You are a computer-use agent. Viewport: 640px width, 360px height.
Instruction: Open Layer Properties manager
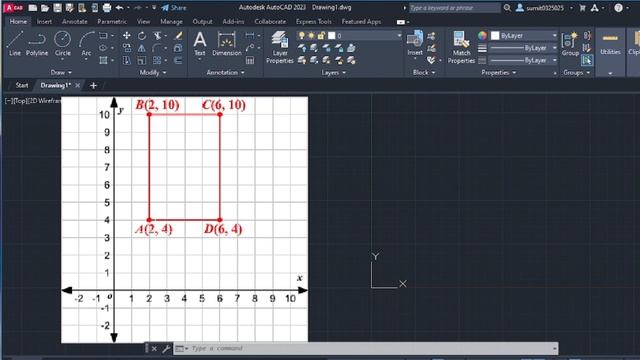coord(280,47)
